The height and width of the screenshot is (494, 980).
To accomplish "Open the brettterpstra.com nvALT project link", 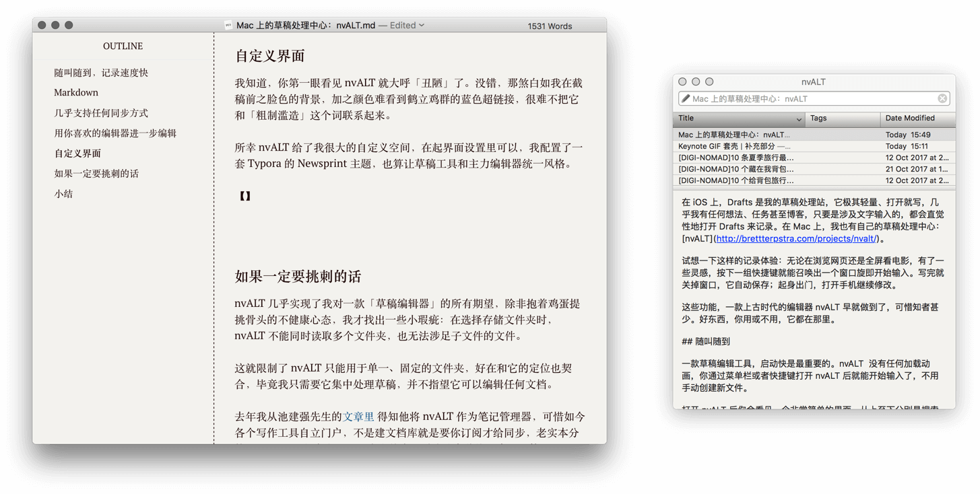I will (x=796, y=239).
